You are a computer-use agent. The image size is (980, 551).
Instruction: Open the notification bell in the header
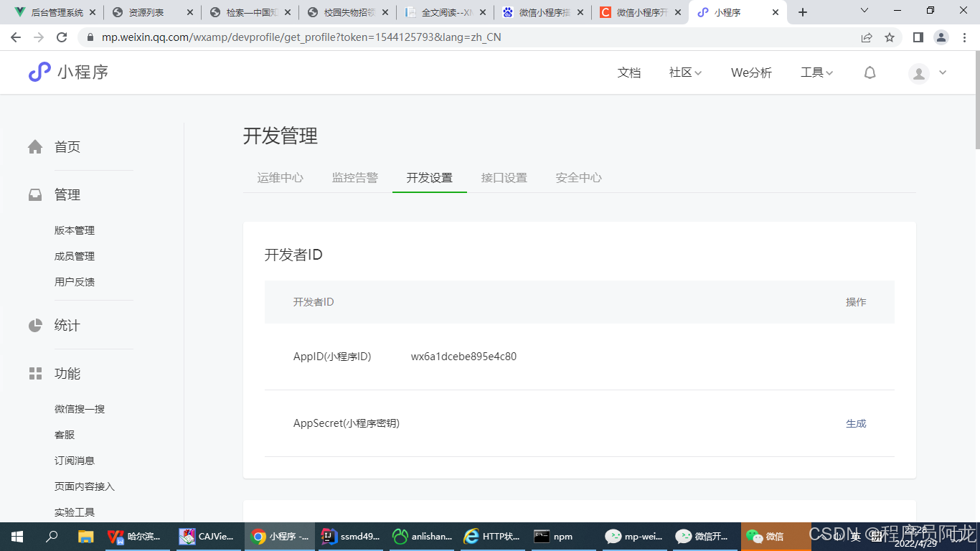870,72
